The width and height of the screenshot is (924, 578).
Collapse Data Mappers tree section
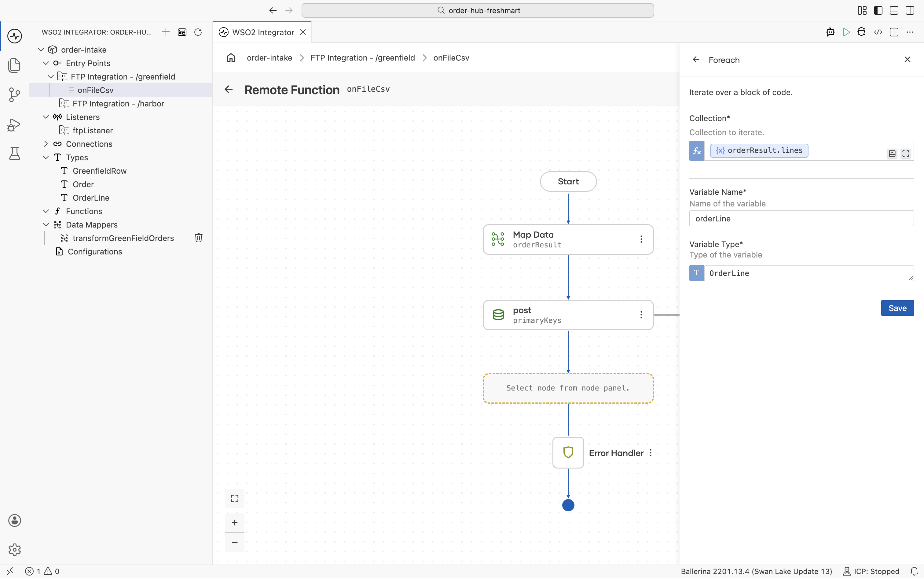point(46,224)
